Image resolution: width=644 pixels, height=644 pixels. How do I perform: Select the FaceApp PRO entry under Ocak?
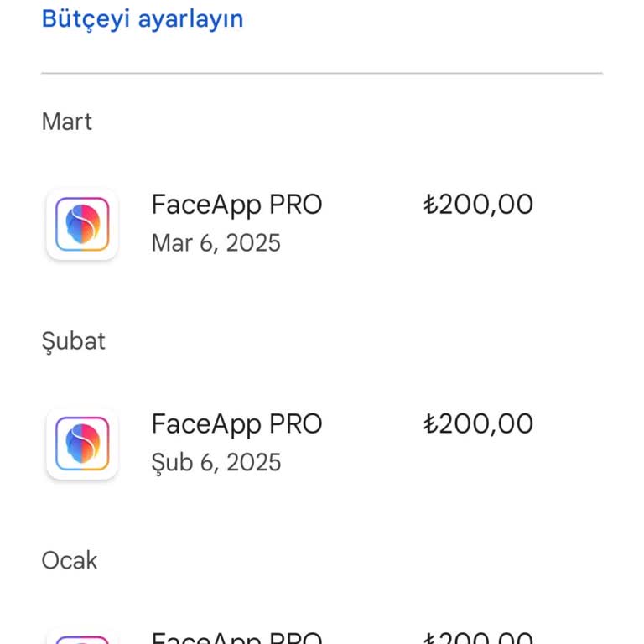[236, 638]
